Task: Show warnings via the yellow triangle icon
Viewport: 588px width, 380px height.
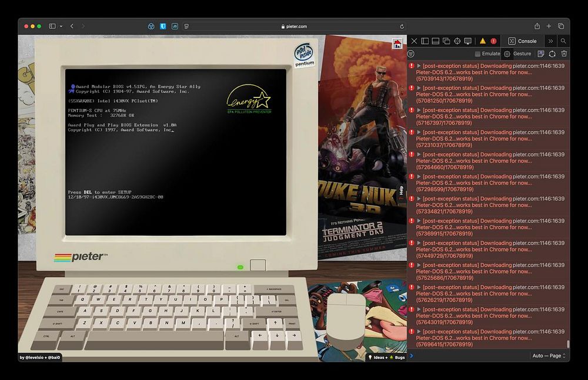Action: [x=483, y=41]
